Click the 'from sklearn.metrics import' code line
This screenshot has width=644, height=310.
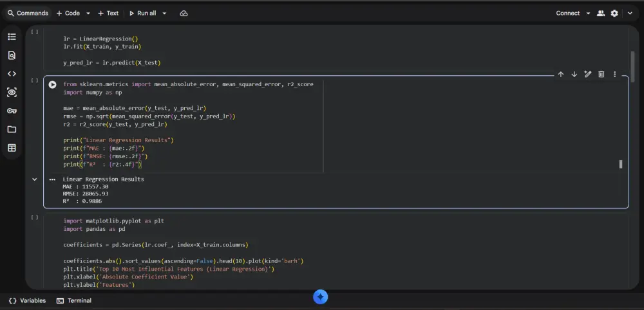point(188,84)
